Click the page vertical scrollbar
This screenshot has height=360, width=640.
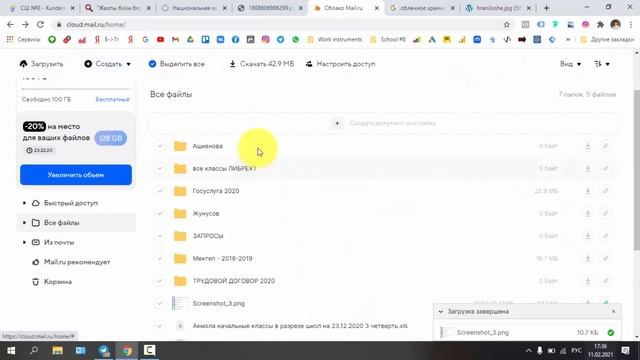click(637, 169)
